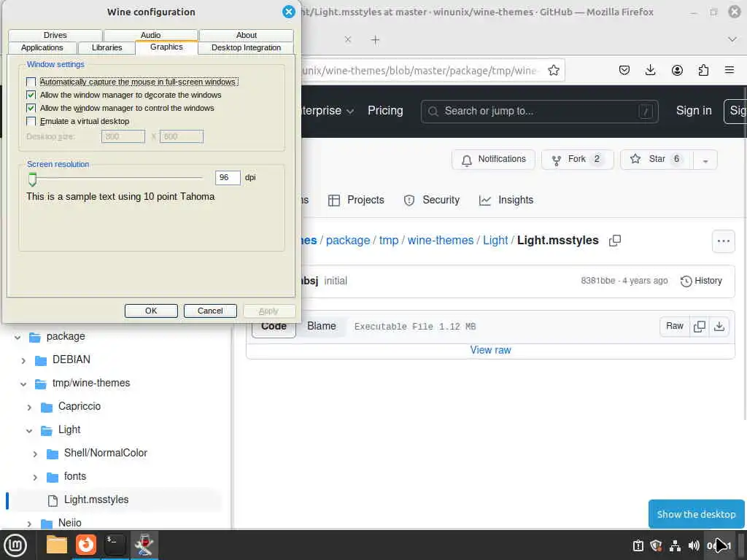Viewport: 747px width, 560px height.
Task: Cancel the Wine configuration dialog
Action: tap(210, 311)
